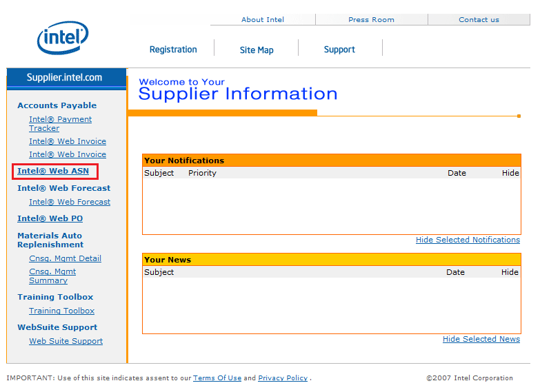Viewport: 540px width, 392px height.
Task: Click the Date column in Your News
Action: point(455,272)
